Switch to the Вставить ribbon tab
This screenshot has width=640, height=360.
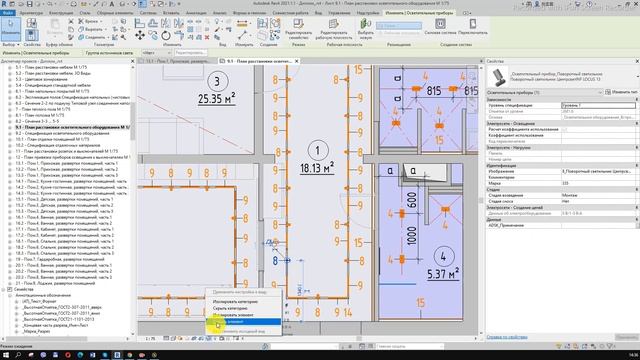pyautogui.click(x=171, y=13)
